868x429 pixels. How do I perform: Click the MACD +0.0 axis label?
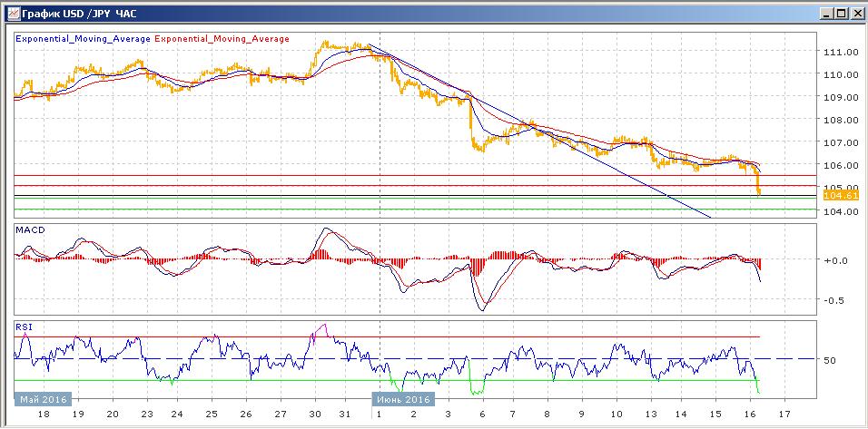[833, 260]
